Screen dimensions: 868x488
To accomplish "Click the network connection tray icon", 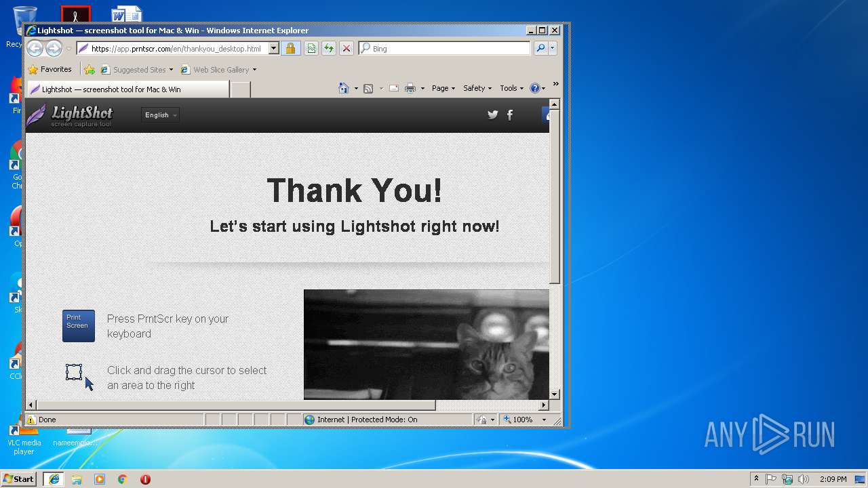I will (787, 479).
